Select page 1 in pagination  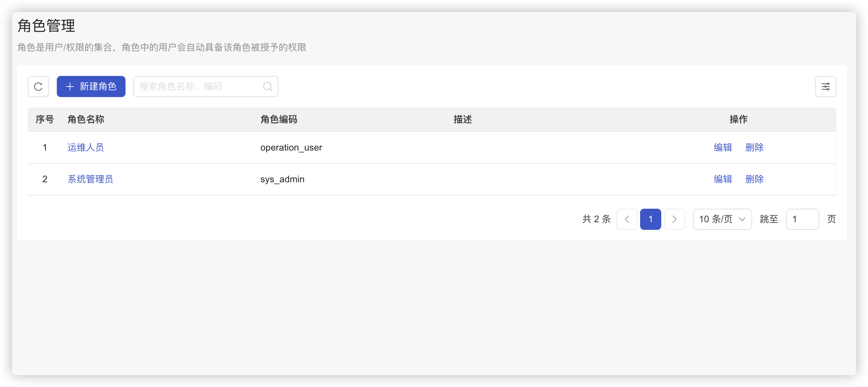coord(650,219)
